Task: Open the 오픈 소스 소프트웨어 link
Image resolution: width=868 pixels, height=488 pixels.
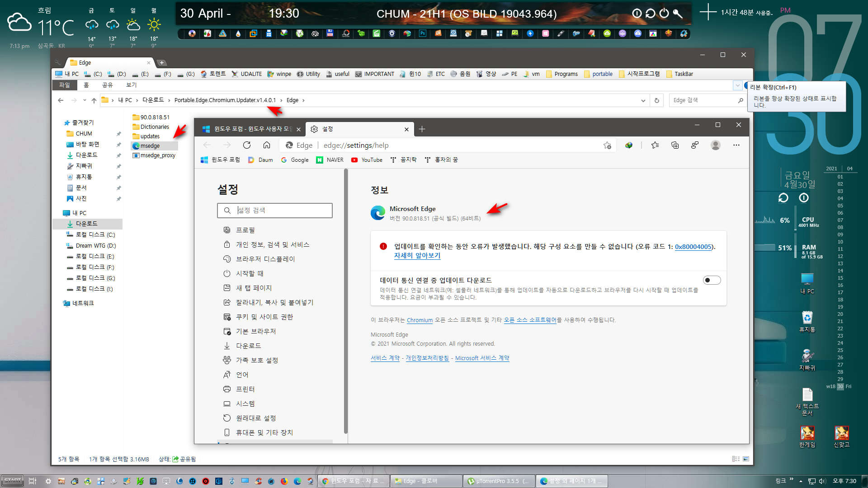Action: point(530,320)
